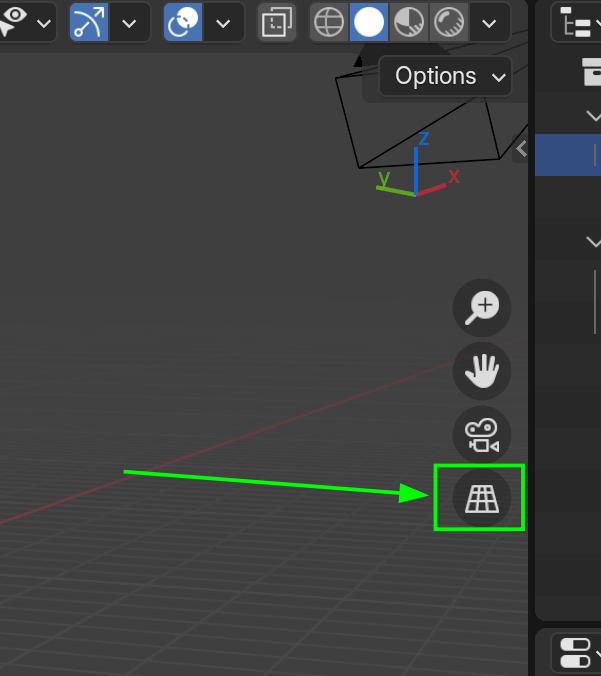Collapse the second item in the Outliner
Screen dimensions: 601x676
594,241
